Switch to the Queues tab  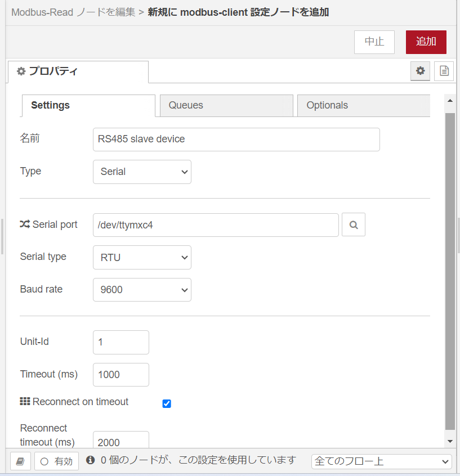226,105
